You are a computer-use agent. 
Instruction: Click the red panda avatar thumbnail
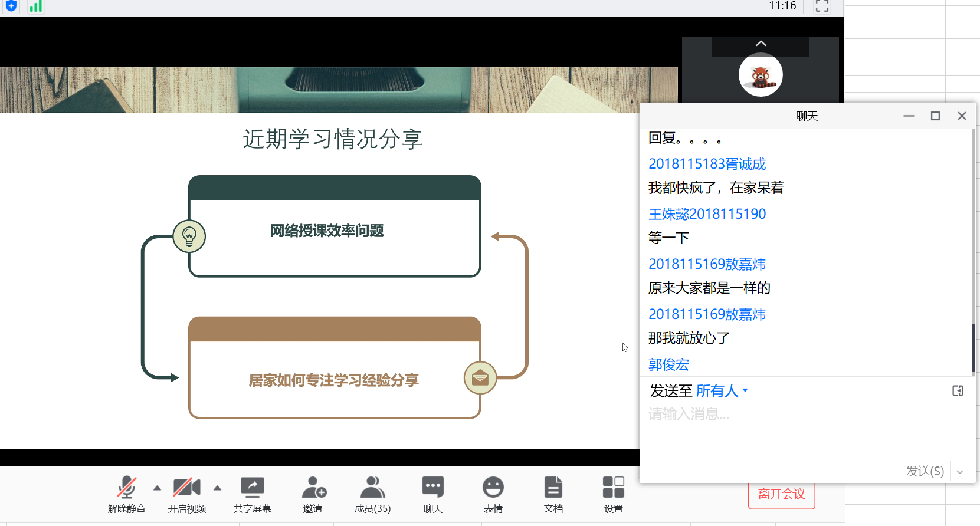pyautogui.click(x=761, y=75)
